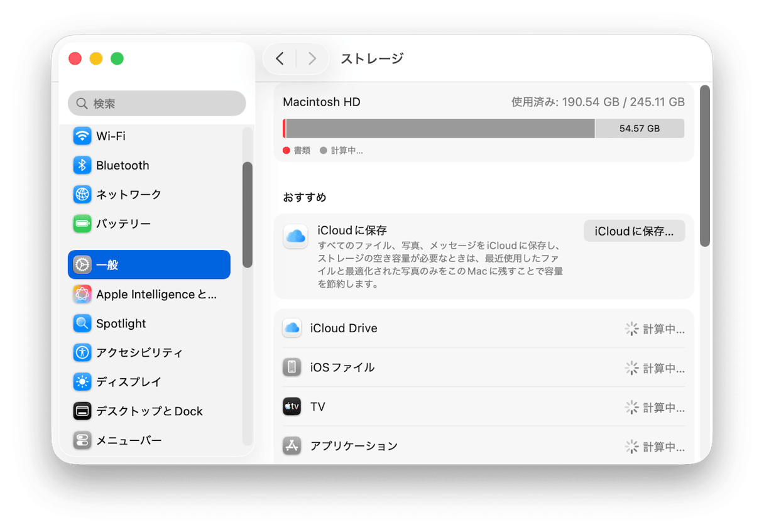Click 計算中… status in TV row
This screenshot has width=764, height=532.
tap(663, 407)
